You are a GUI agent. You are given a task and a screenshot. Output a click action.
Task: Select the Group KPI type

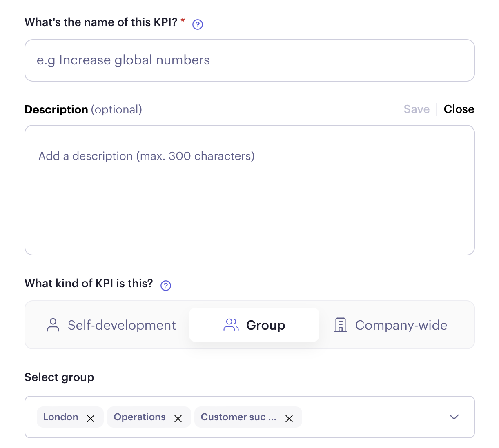point(254,325)
